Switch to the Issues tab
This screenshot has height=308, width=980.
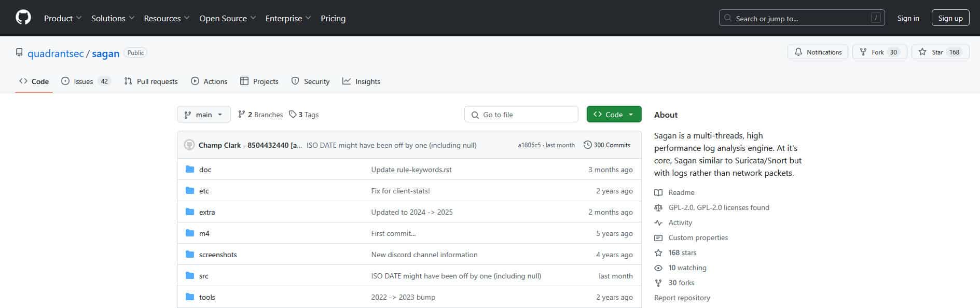86,81
